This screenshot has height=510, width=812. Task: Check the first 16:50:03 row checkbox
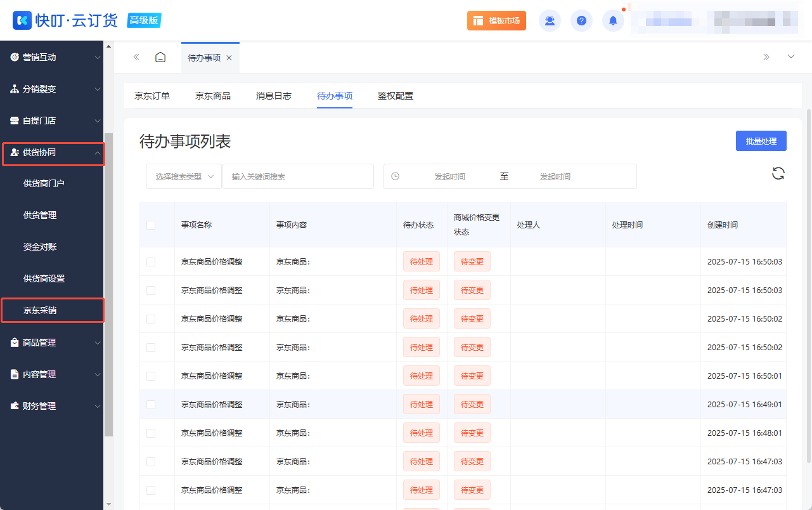tap(151, 261)
